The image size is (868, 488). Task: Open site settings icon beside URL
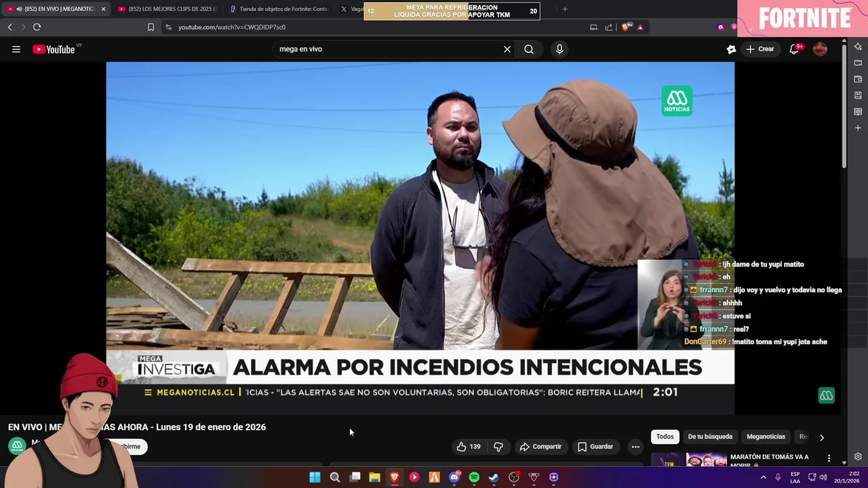pos(168,27)
